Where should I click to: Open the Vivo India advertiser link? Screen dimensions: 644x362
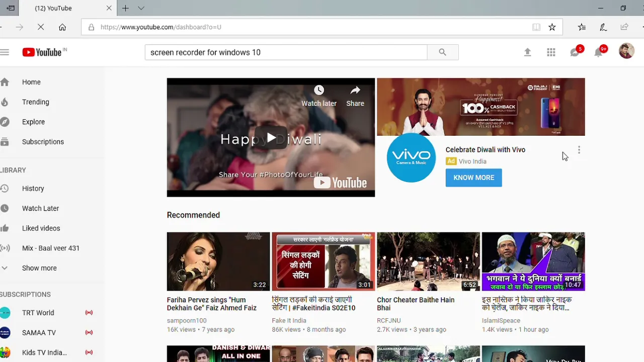472,161
